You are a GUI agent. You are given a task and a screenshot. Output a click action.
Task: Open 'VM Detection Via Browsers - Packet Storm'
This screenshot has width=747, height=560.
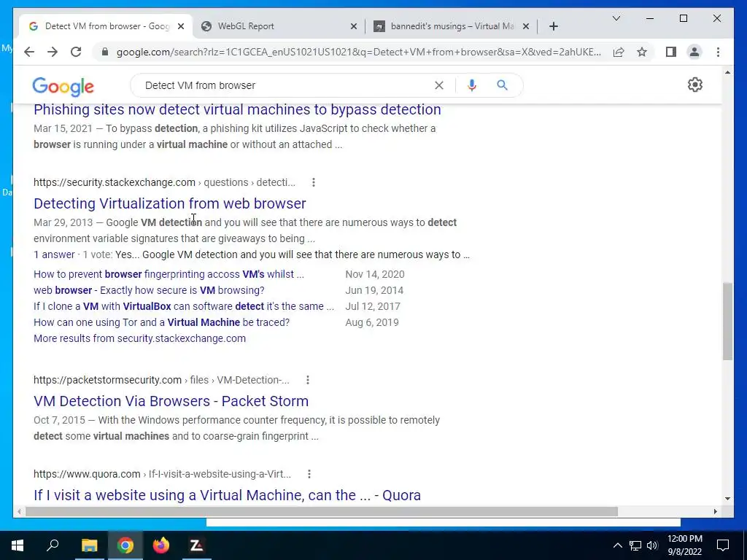(x=171, y=401)
